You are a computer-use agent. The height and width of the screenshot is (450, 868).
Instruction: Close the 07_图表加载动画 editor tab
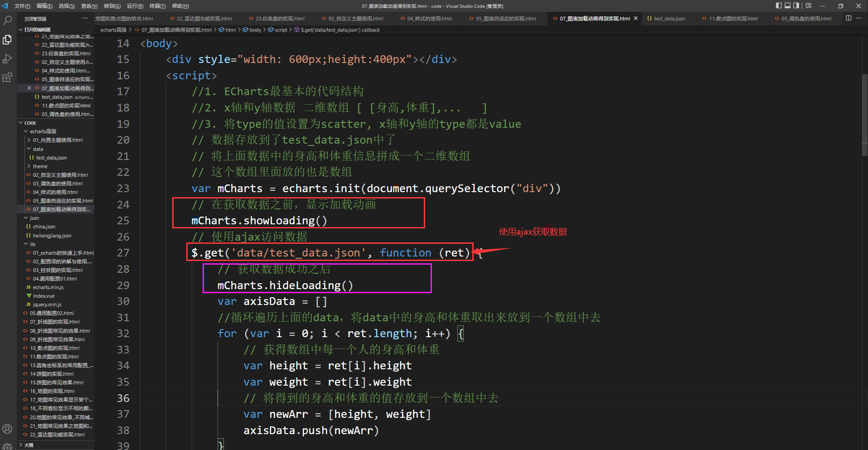(x=635, y=19)
